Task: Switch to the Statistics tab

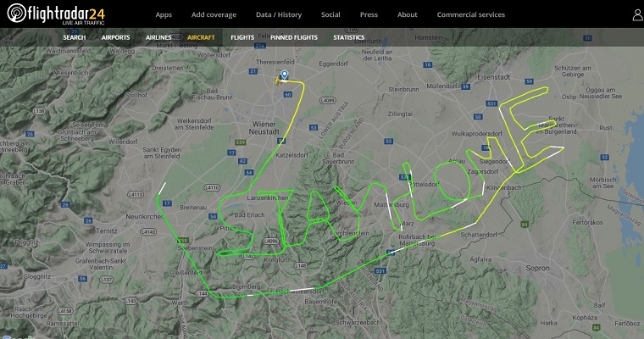Action: pyautogui.click(x=349, y=37)
